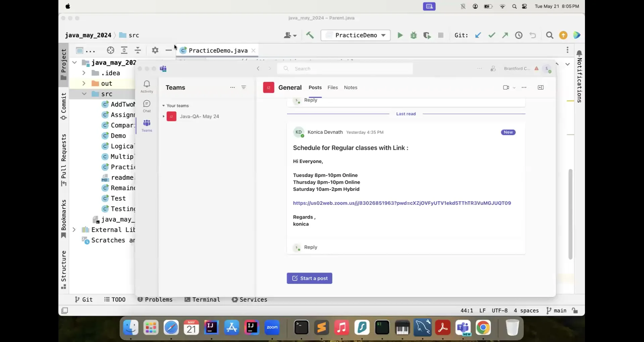Click the Teams search field

(x=345, y=68)
